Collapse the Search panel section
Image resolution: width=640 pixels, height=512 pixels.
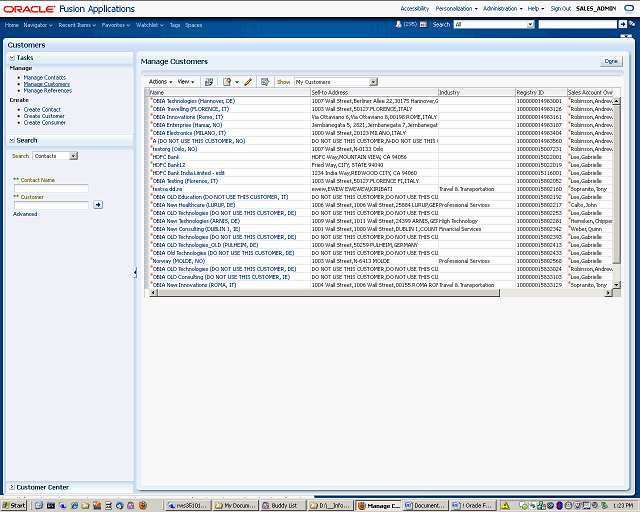click(x=12, y=140)
